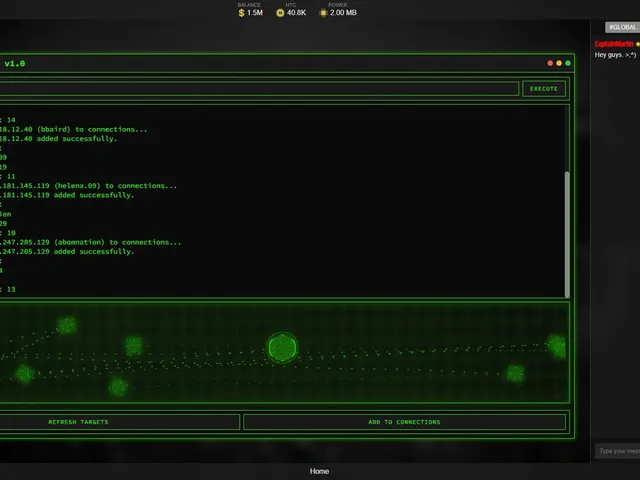Image resolution: width=640 pixels, height=480 pixels.
Task: Select the node at the map's right edge
Action: coord(557,346)
